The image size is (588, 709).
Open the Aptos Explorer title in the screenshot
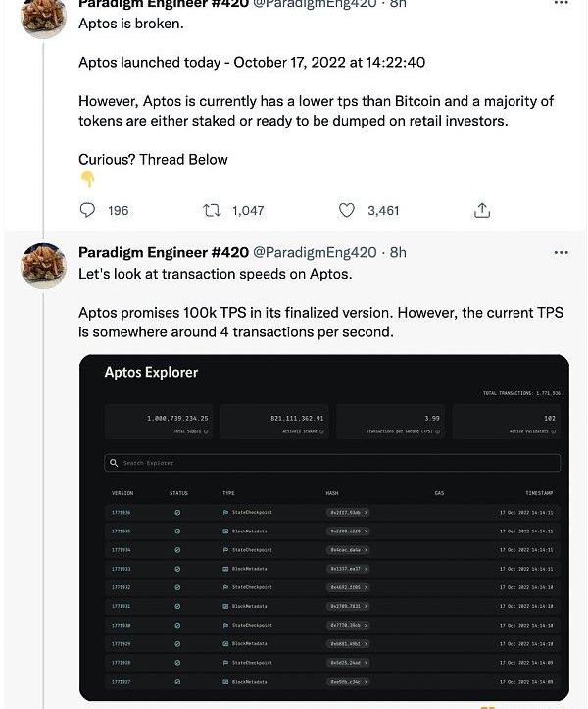tap(151, 373)
